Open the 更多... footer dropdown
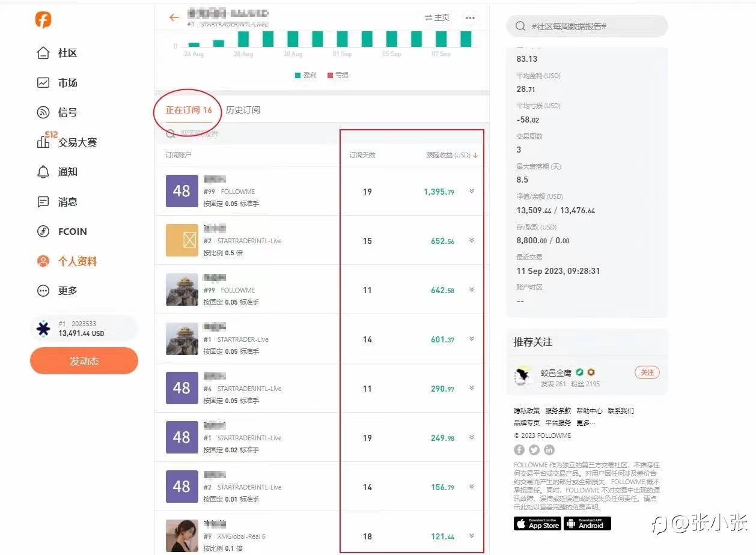 tap(585, 423)
